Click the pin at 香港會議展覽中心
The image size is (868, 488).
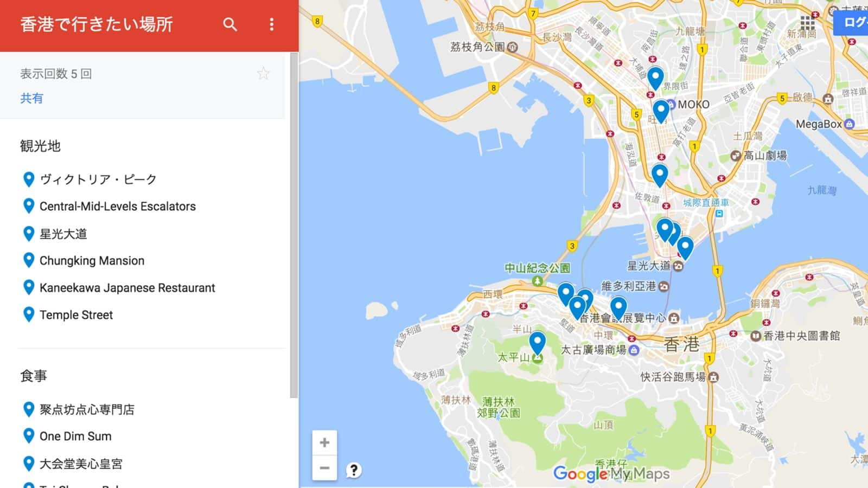tap(618, 309)
